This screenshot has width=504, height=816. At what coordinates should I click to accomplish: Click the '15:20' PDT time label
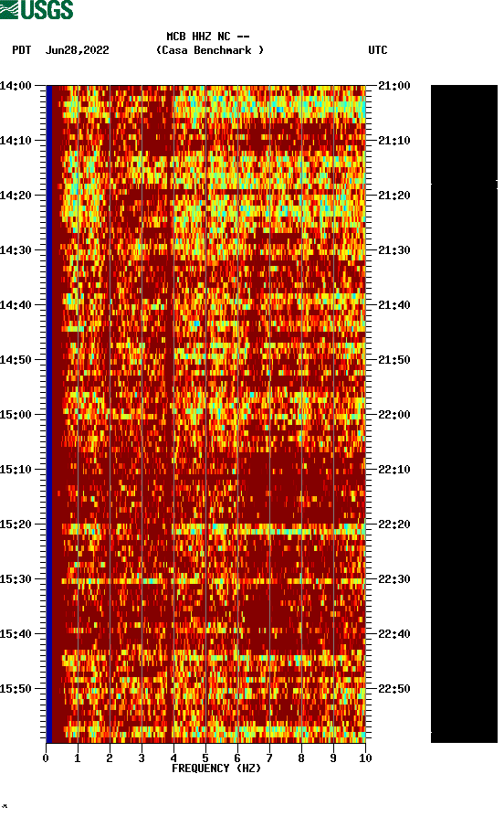click(16, 525)
